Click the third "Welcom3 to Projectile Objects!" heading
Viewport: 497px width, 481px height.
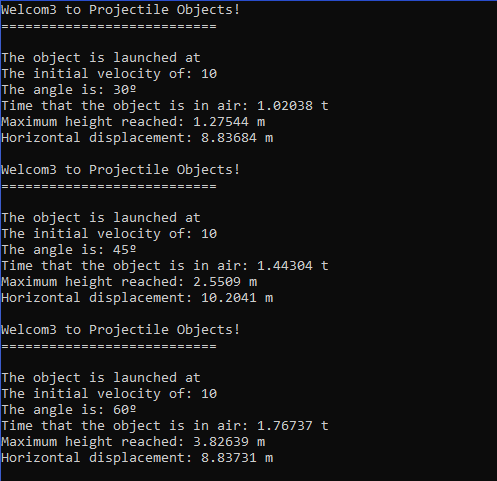point(121,330)
